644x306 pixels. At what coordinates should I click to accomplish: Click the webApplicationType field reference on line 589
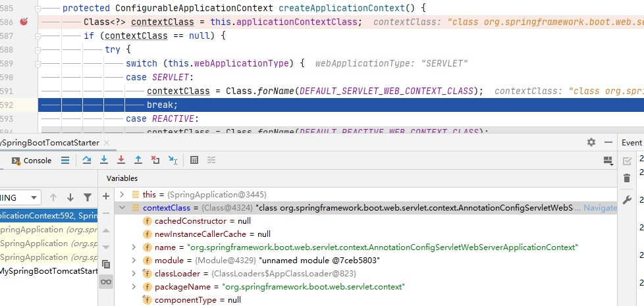pyautogui.click(x=242, y=64)
